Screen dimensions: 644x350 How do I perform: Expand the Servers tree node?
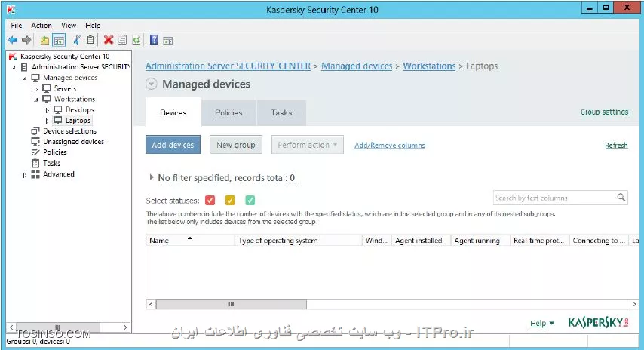coord(36,89)
